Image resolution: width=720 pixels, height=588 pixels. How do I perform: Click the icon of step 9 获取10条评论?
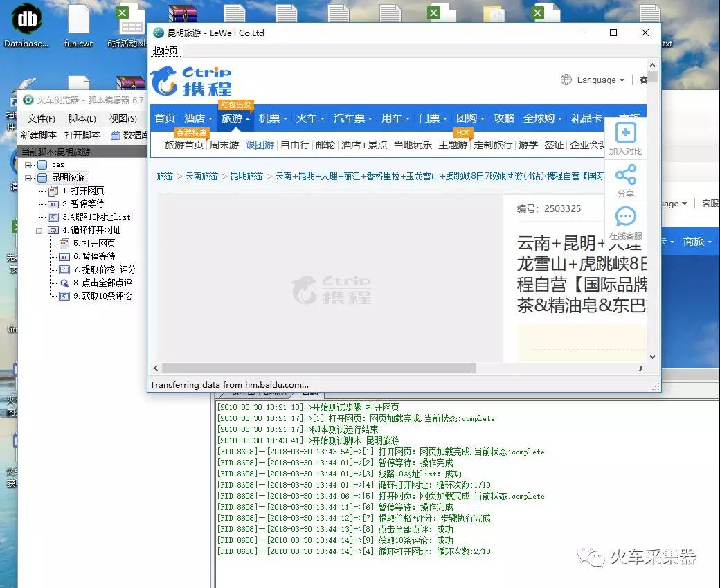[64, 296]
